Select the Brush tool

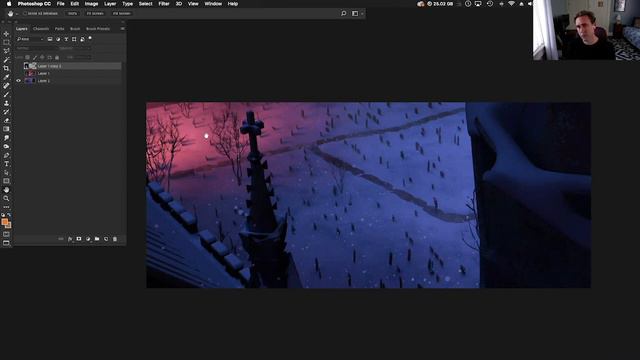coord(6,94)
